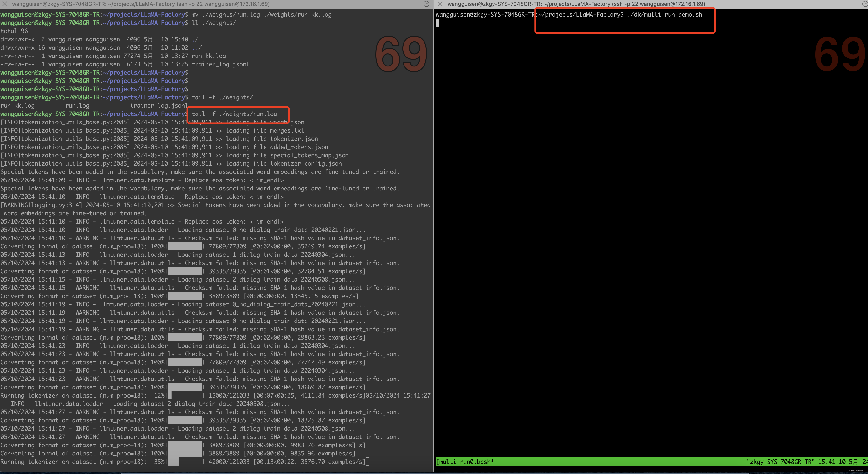Screen dimensions: 868x474
Task: Click the run_kk.log file listing entry
Action: pyautogui.click(x=208, y=56)
